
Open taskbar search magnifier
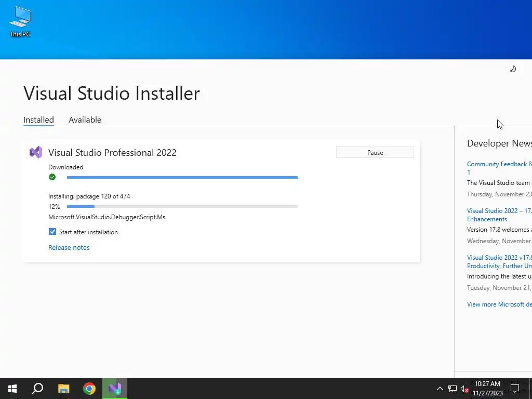click(37, 389)
